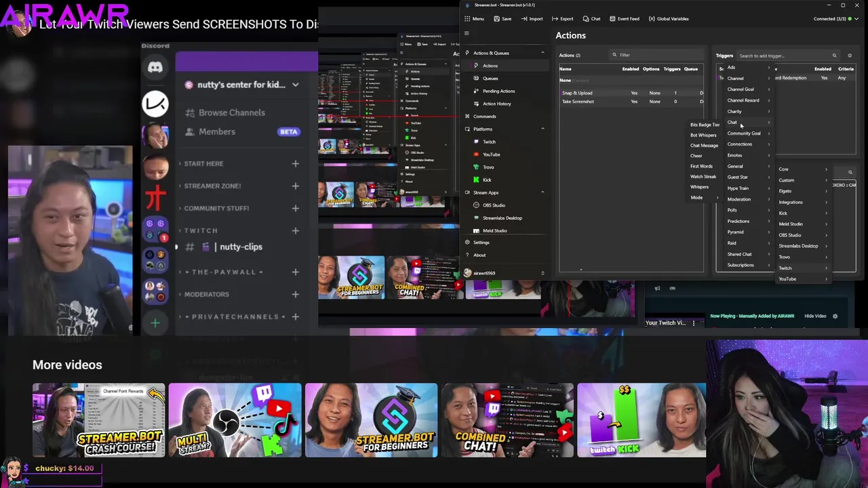Open Commands in Streamer.bot sidebar
The height and width of the screenshot is (488, 868).
pos(484,117)
